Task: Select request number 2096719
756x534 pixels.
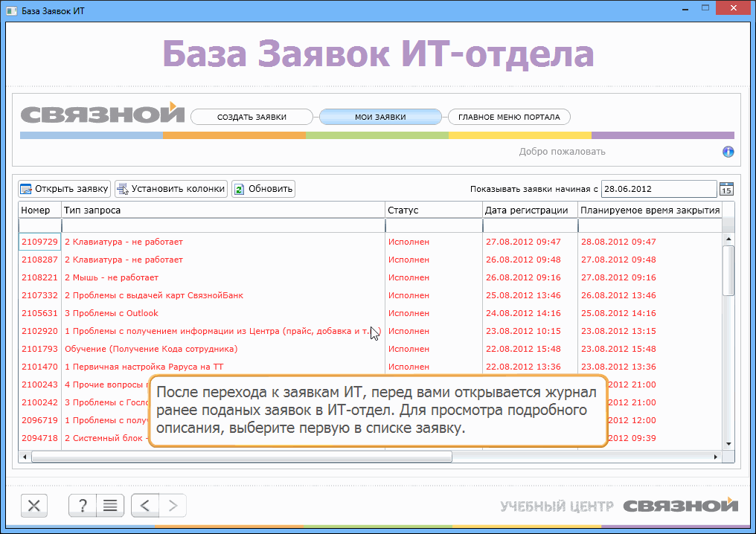Action: pyautogui.click(x=39, y=420)
